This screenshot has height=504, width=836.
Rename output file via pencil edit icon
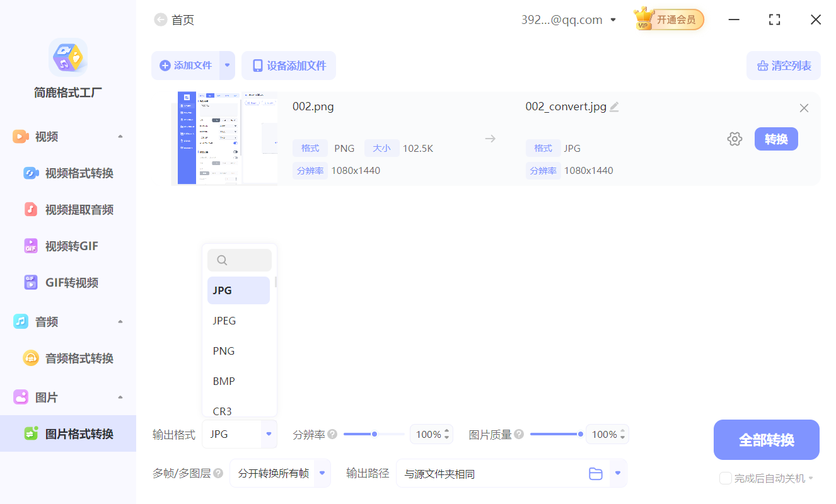tap(614, 106)
